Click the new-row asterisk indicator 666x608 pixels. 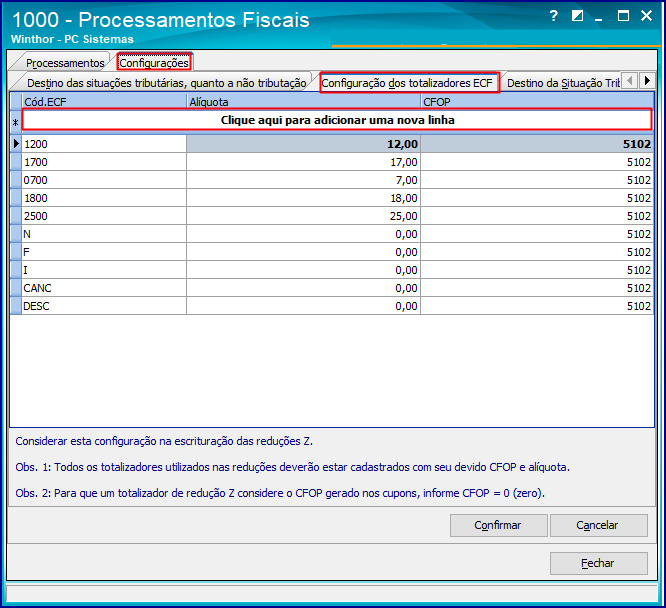click(16, 122)
